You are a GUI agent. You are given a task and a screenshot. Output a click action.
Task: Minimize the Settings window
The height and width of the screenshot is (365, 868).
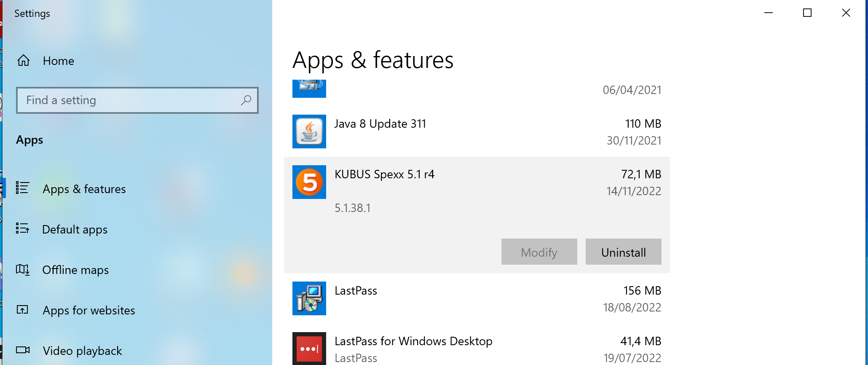[769, 13]
